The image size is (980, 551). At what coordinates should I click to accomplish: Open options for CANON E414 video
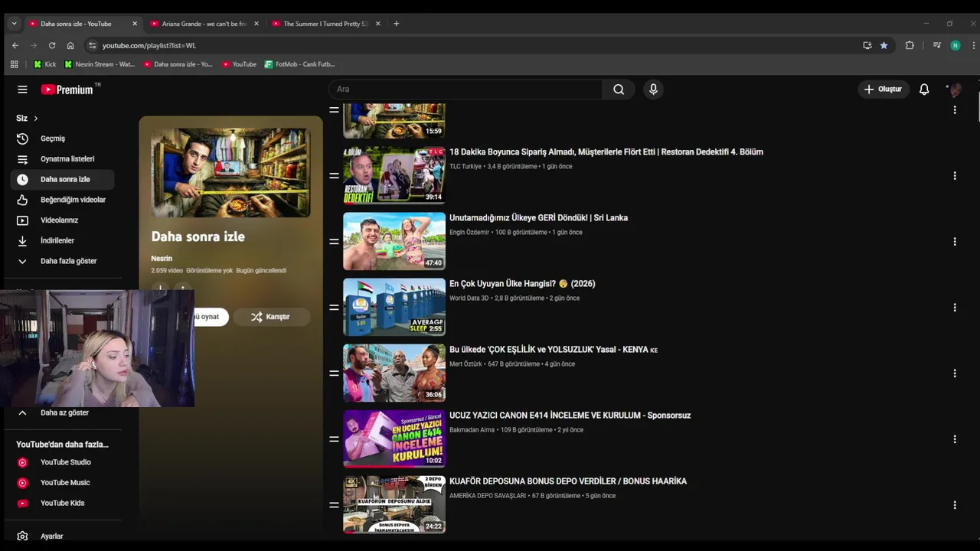click(954, 439)
